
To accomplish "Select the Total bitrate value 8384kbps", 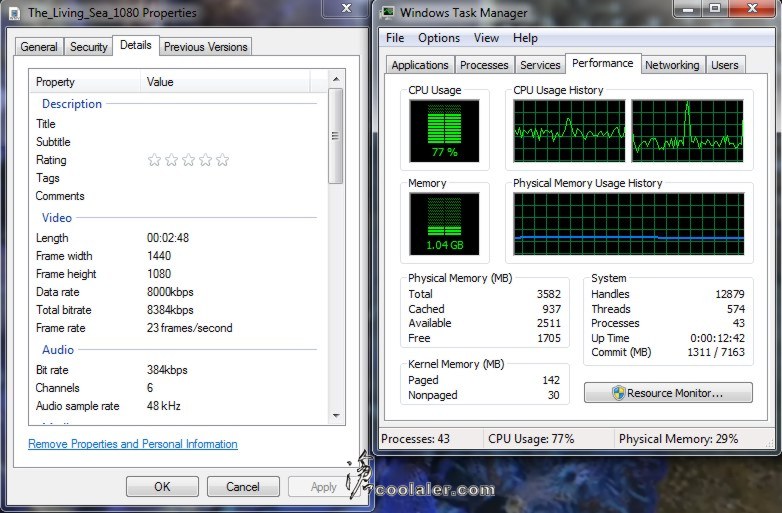I will click(x=170, y=310).
